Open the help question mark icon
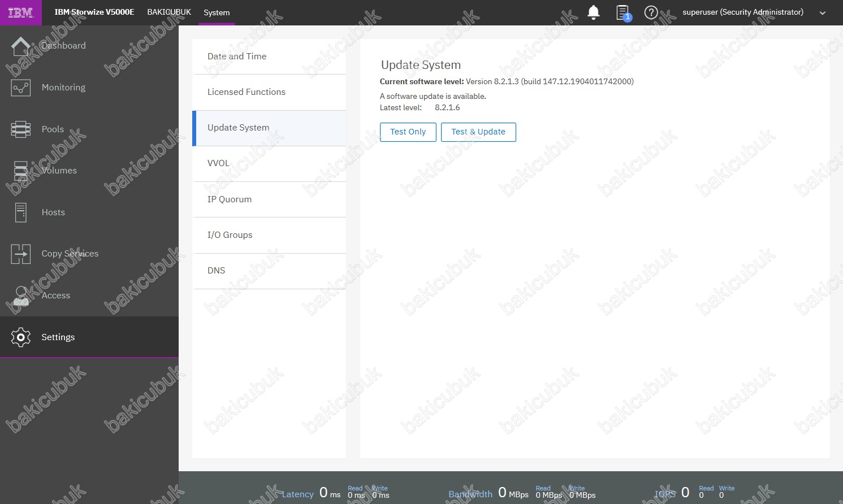The height and width of the screenshot is (504, 843). [x=651, y=12]
